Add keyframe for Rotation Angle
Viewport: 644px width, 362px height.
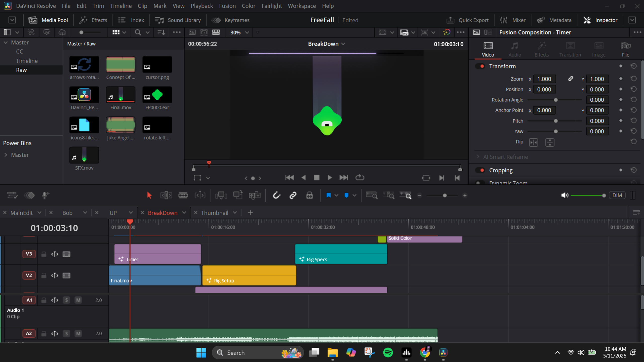point(621,100)
